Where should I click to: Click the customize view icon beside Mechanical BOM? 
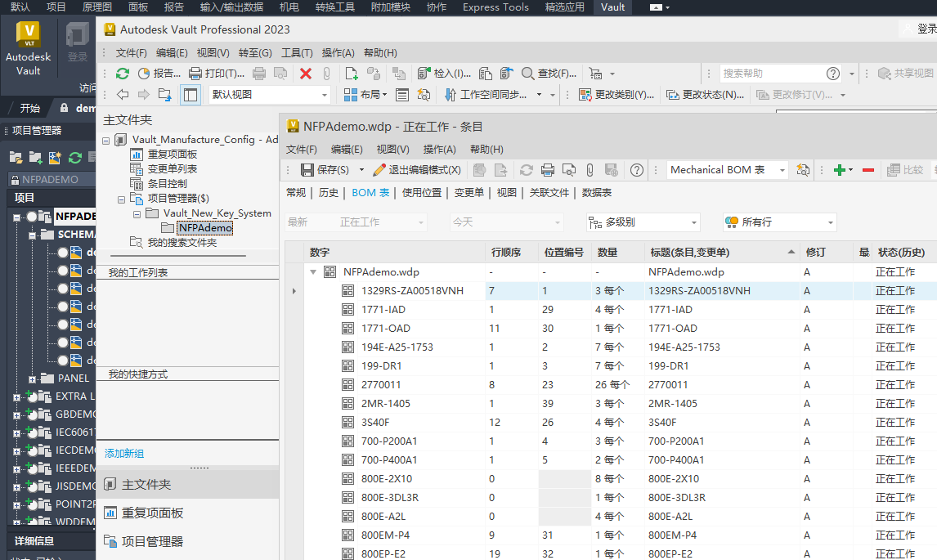click(x=803, y=170)
